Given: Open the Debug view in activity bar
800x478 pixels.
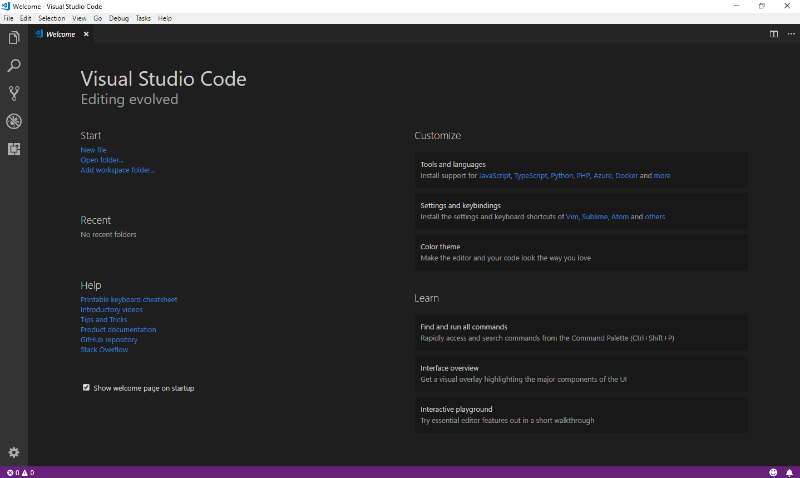Looking at the screenshot, I should pos(14,121).
